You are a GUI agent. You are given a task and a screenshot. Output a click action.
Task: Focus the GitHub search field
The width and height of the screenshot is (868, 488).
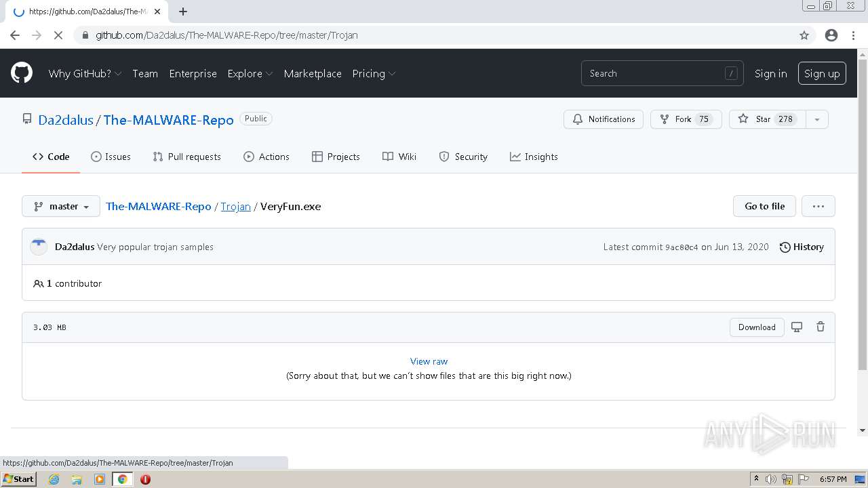point(662,73)
